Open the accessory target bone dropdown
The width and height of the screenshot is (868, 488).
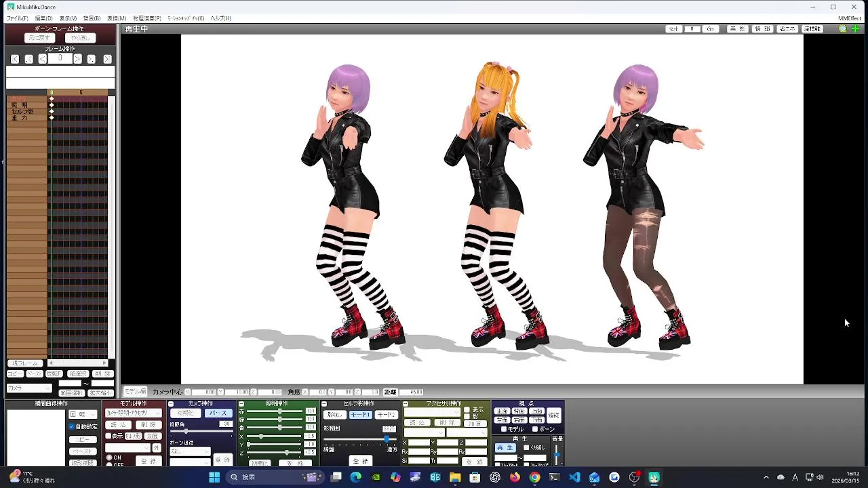tap(467, 432)
